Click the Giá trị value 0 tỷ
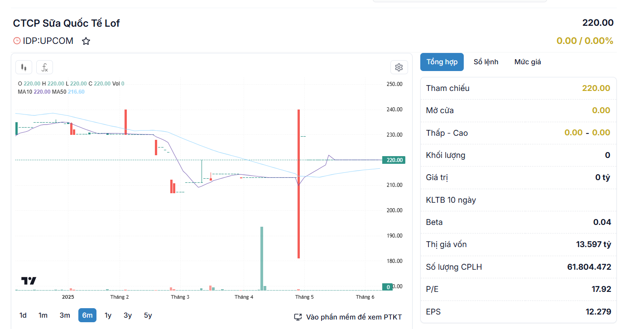 click(603, 177)
